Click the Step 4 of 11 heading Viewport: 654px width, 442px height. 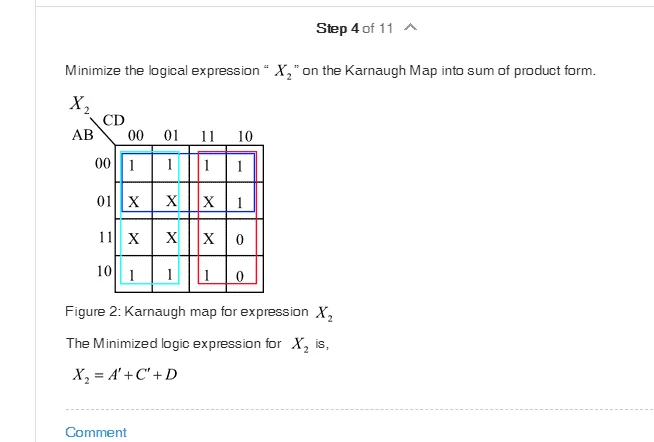[355, 28]
